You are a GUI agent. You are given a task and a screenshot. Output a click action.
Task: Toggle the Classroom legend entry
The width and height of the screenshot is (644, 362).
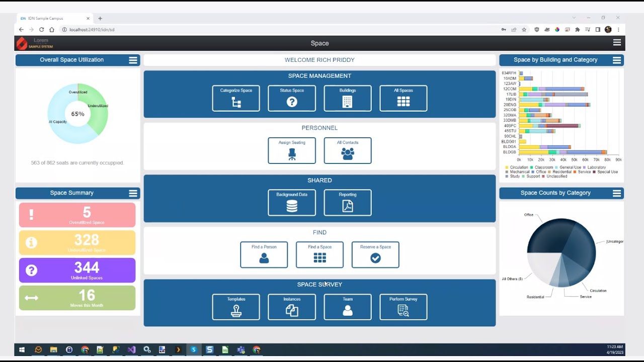point(541,167)
